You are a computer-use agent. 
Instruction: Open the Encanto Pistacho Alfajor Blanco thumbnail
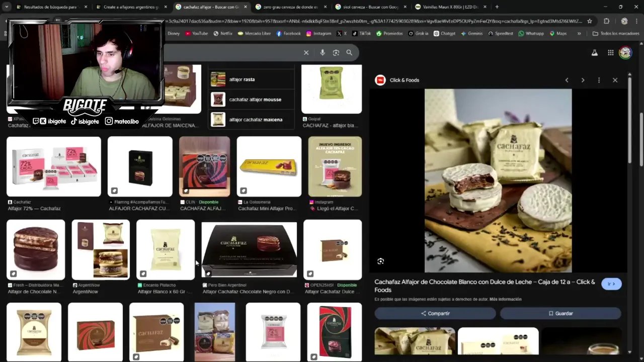(166, 249)
